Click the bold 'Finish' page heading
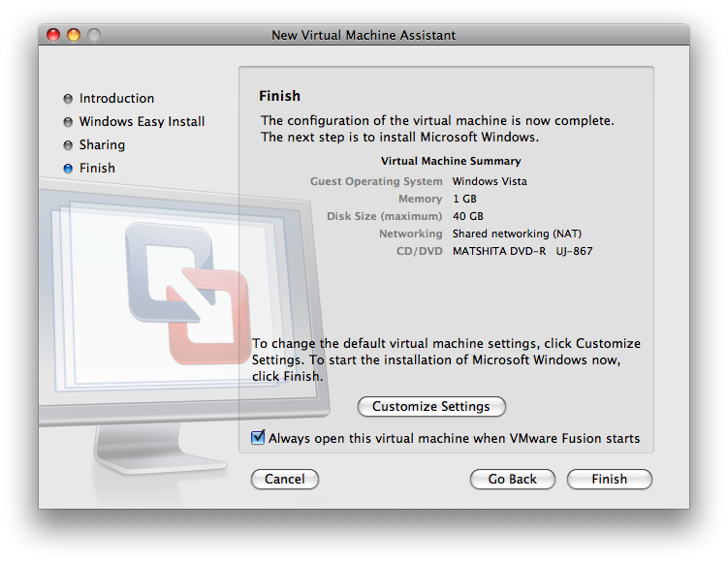The width and height of the screenshot is (728, 562). pos(279,96)
